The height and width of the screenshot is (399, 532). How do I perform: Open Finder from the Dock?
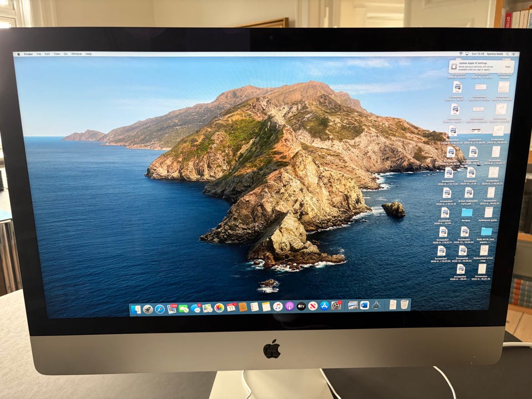click(x=136, y=309)
